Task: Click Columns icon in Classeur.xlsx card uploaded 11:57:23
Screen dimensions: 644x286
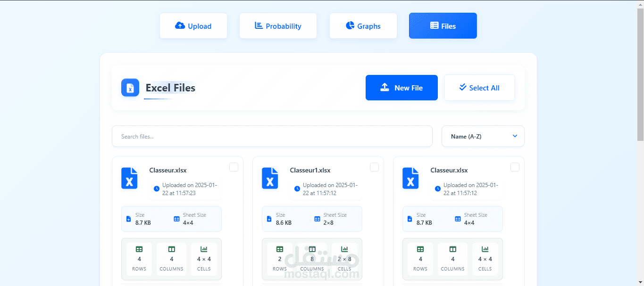Action: tap(171, 249)
